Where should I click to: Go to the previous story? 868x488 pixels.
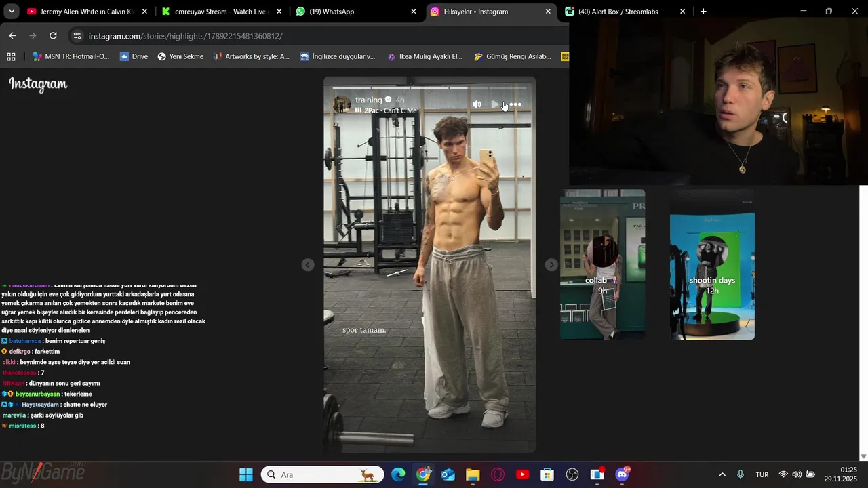tap(308, 265)
